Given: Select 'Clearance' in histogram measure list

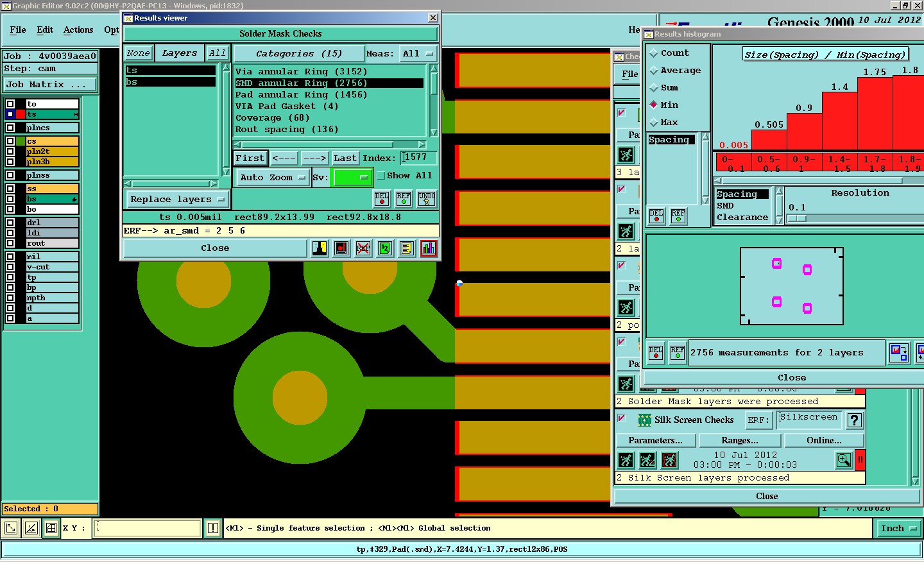Looking at the screenshot, I should [x=742, y=217].
